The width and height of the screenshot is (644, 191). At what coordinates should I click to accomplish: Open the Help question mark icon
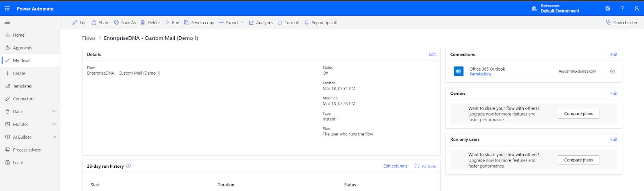(622, 8)
